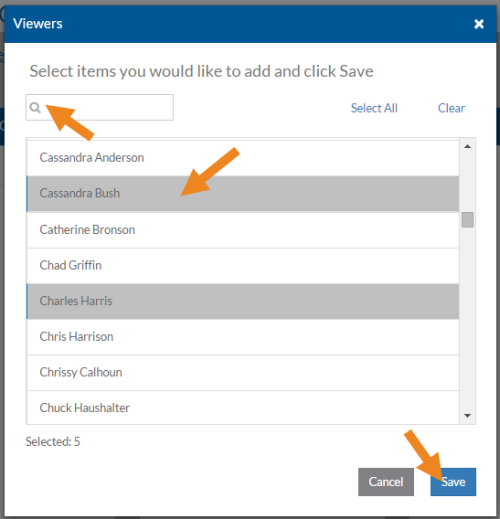Screen dimensions: 500x519
Task: Click the list scrollbar thumb
Action: tap(467, 220)
